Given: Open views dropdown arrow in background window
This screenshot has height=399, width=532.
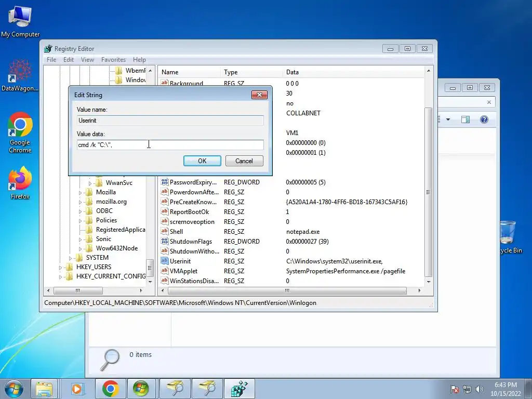Looking at the screenshot, I should 448,119.
